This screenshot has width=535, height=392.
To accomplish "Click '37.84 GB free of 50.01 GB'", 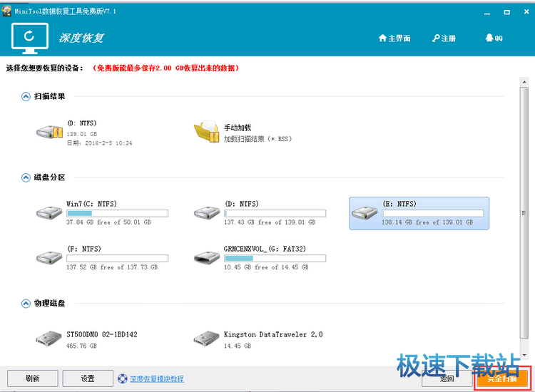I will point(108,222).
